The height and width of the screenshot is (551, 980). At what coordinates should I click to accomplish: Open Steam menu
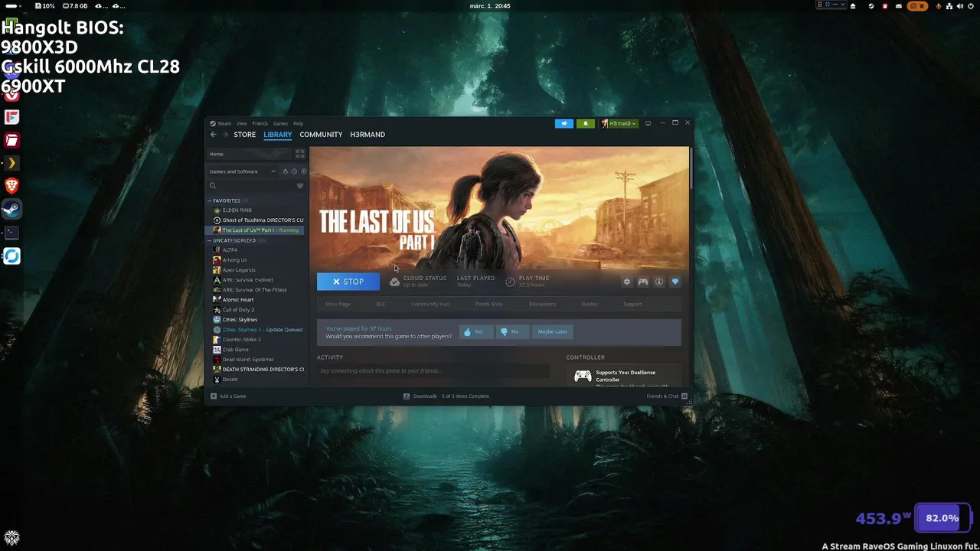pyautogui.click(x=224, y=123)
